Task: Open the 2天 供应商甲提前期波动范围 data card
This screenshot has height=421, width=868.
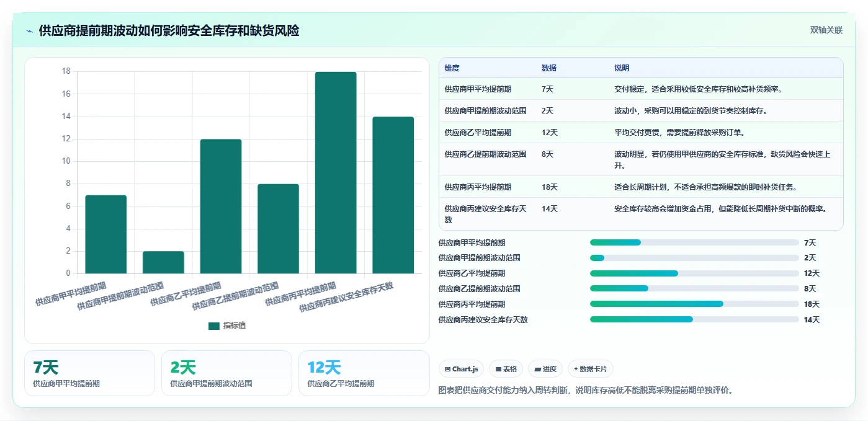Action: point(226,373)
